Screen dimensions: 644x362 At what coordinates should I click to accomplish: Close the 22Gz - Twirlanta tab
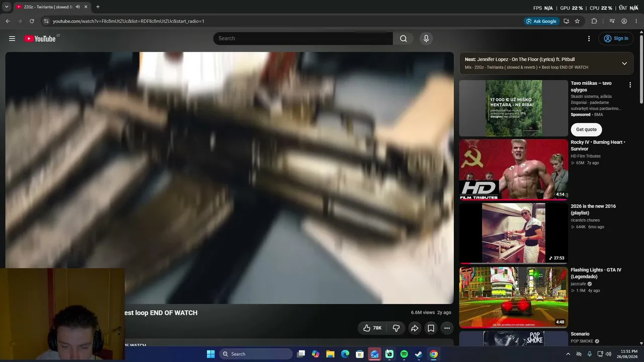pyautogui.click(x=86, y=7)
